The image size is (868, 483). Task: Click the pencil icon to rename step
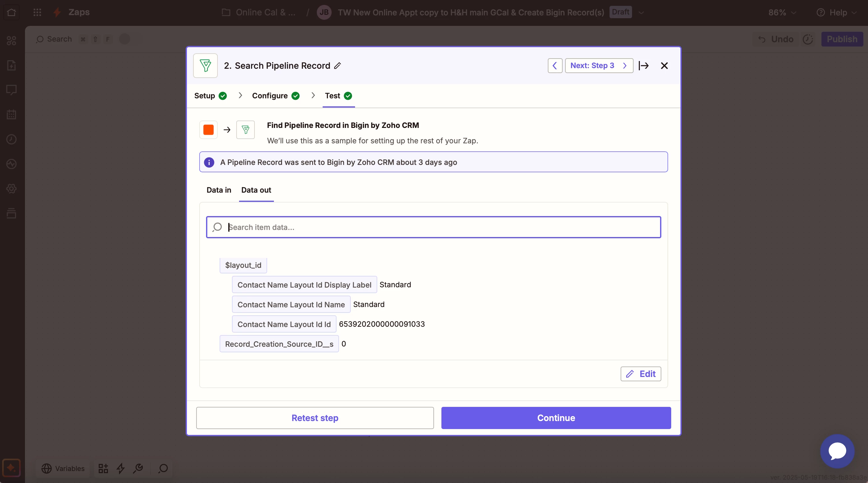[337, 66]
